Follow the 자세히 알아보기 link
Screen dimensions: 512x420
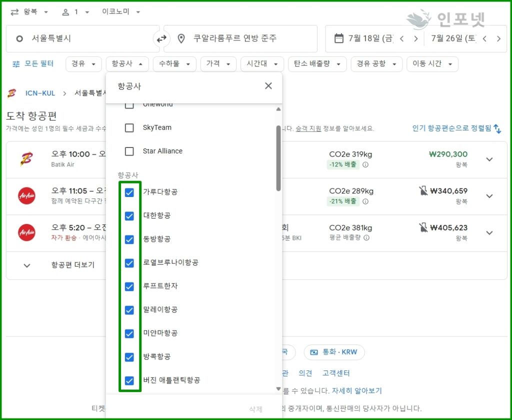click(356, 390)
